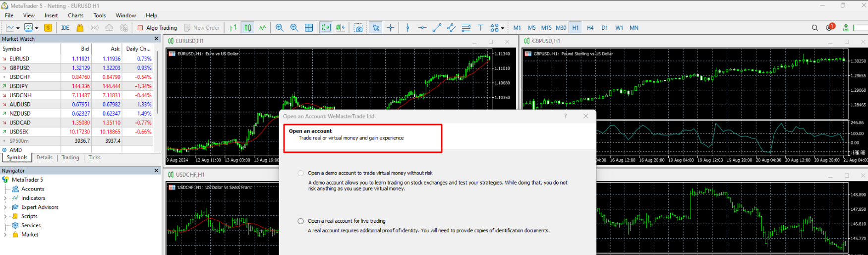Click the Zoom In magnifier icon
This screenshot has height=255, width=868.
coord(280,28)
